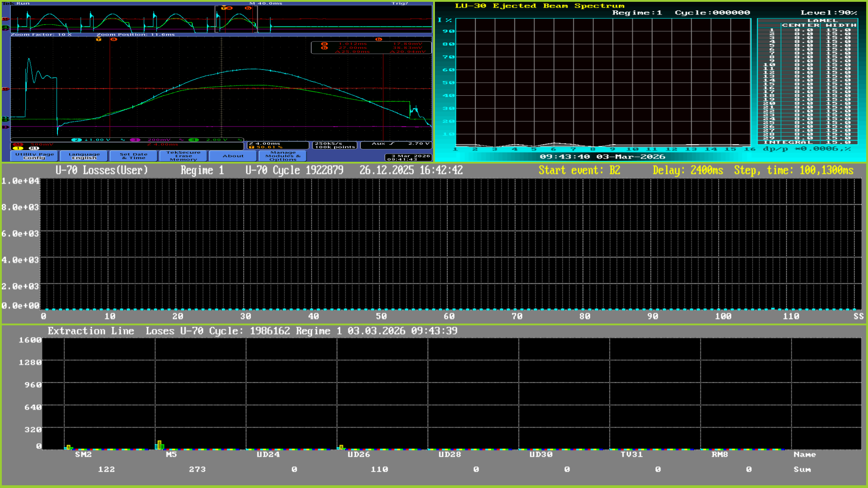The width and height of the screenshot is (868, 488).
Task: Click yellow channel 1 badge
Action: point(18,148)
